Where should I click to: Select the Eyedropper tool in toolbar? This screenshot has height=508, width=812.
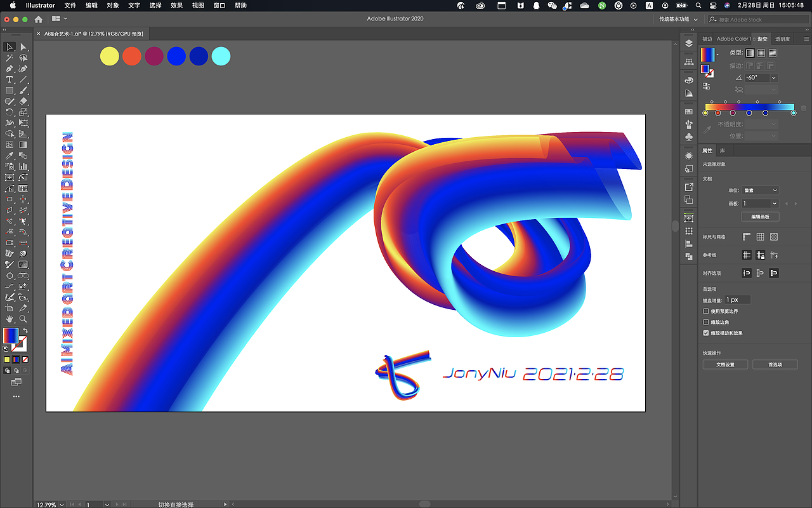tap(10, 156)
